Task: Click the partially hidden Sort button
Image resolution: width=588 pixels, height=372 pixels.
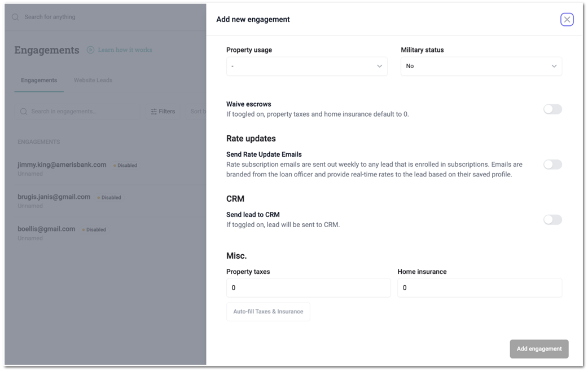Action: tap(195, 112)
